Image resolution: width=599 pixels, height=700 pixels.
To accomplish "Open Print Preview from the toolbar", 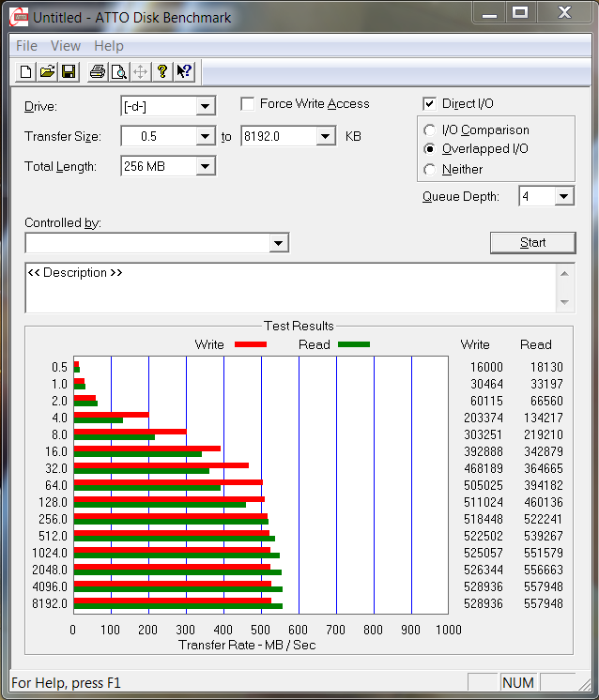I will (x=119, y=72).
